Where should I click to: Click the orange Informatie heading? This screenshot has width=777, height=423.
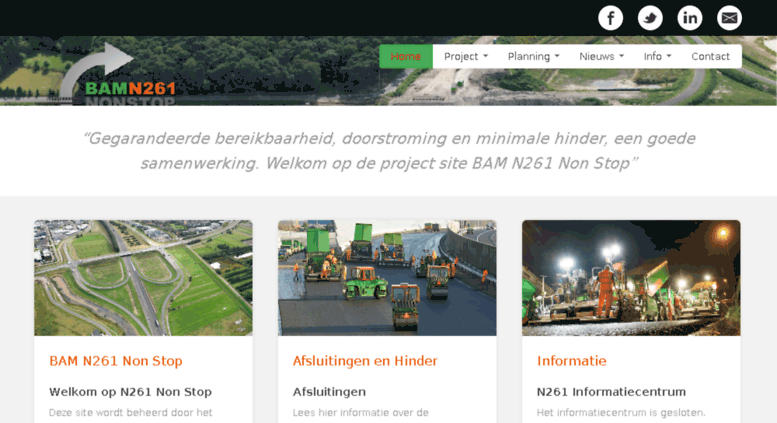point(572,361)
